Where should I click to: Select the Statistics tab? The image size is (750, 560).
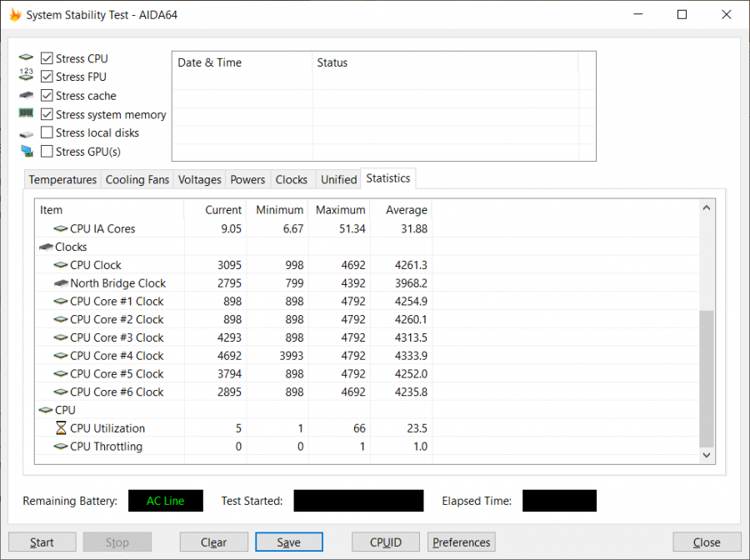387,178
